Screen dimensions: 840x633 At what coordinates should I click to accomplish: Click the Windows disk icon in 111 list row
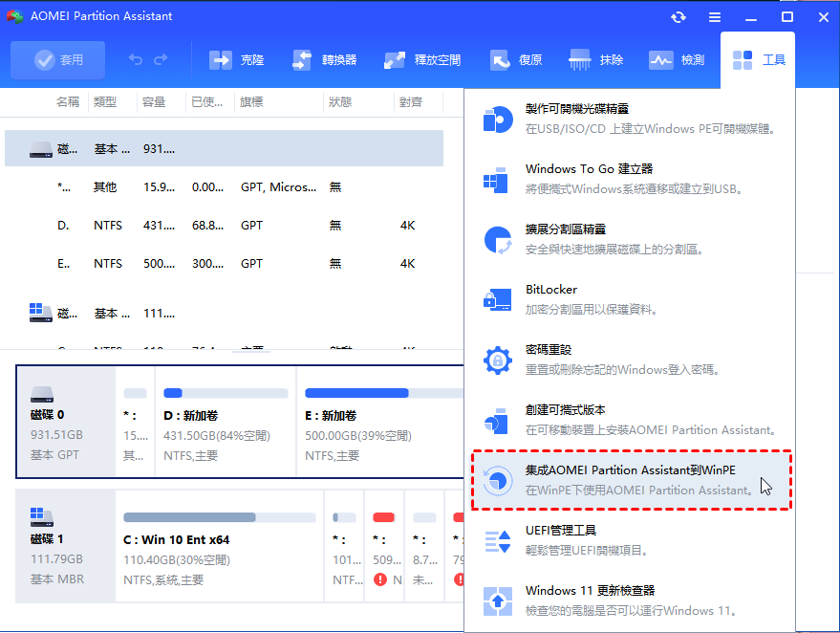point(41,313)
